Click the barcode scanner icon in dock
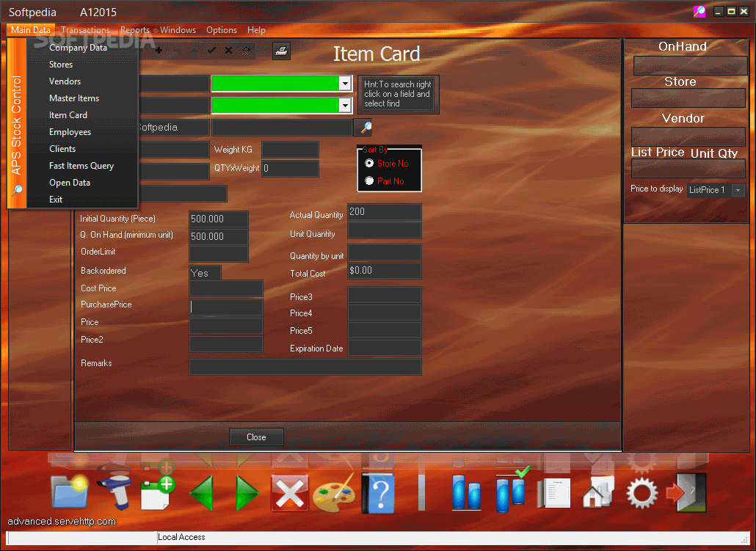 [116, 492]
